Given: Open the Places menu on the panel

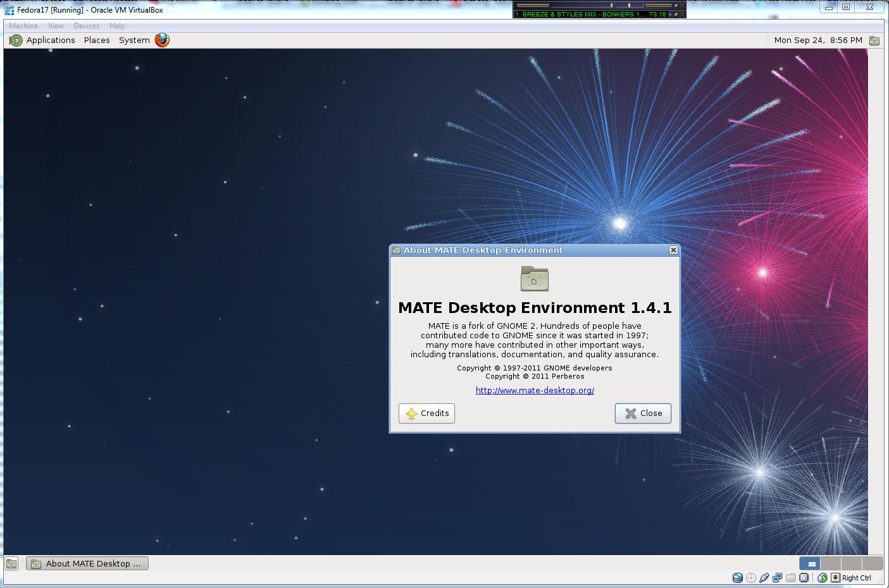Looking at the screenshot, I should click(x=96, y=40).
